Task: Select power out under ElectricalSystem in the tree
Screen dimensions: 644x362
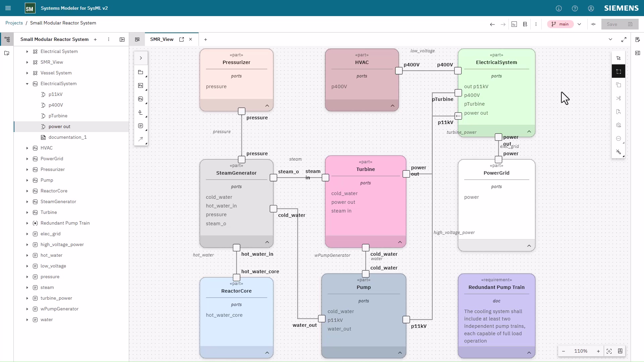Action: click(60, 126)
